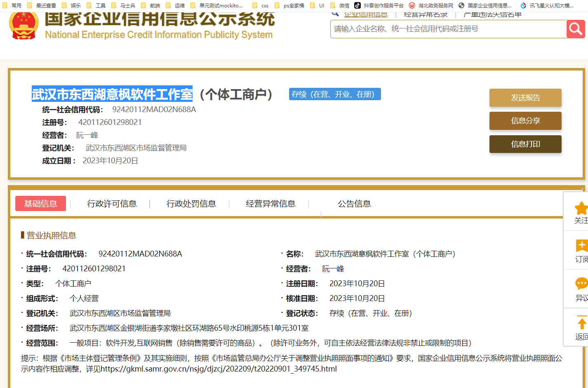The image size is (588, 388).
Task: Click the speech bubble 异议 icon
Action: pyautogui.click(x=581, y=284)
